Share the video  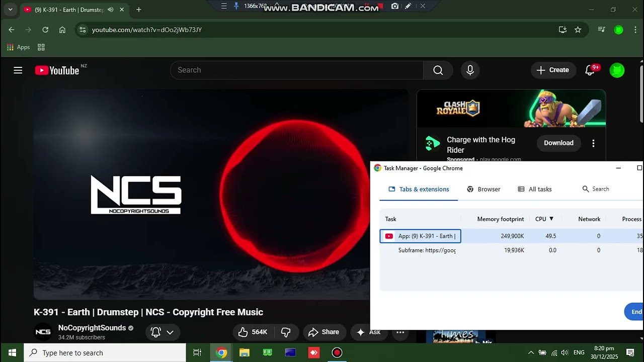[324, 332]
